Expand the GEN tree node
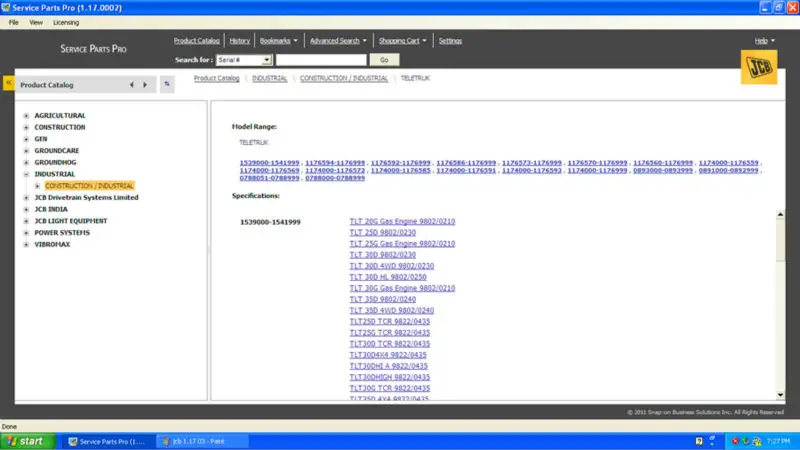 [x=27, y=139]
